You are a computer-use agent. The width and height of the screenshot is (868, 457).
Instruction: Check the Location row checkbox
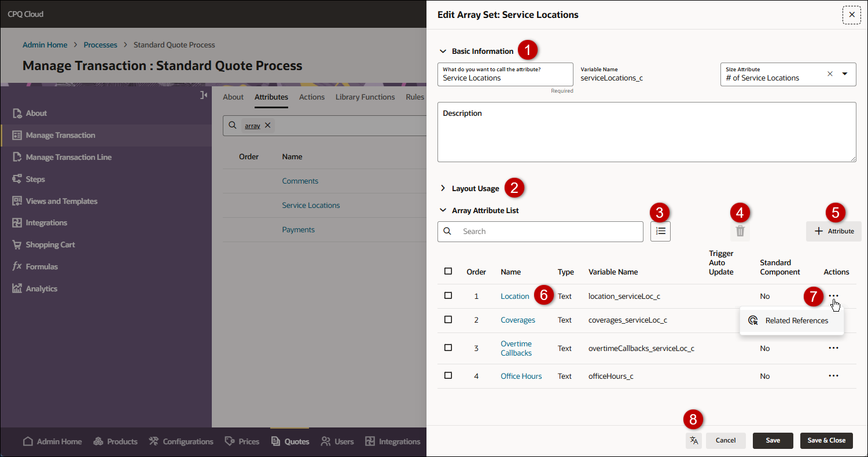pyautogui.click(x=448, y=295)
